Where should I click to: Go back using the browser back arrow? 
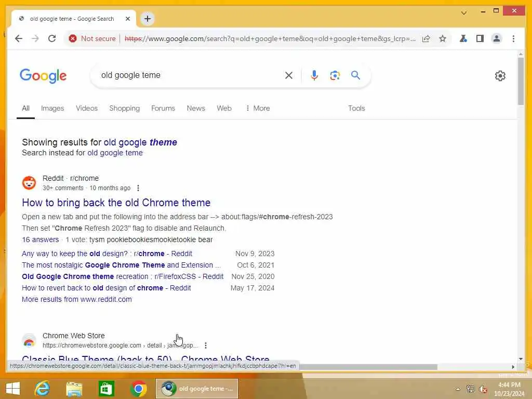[x=19, y=38]
